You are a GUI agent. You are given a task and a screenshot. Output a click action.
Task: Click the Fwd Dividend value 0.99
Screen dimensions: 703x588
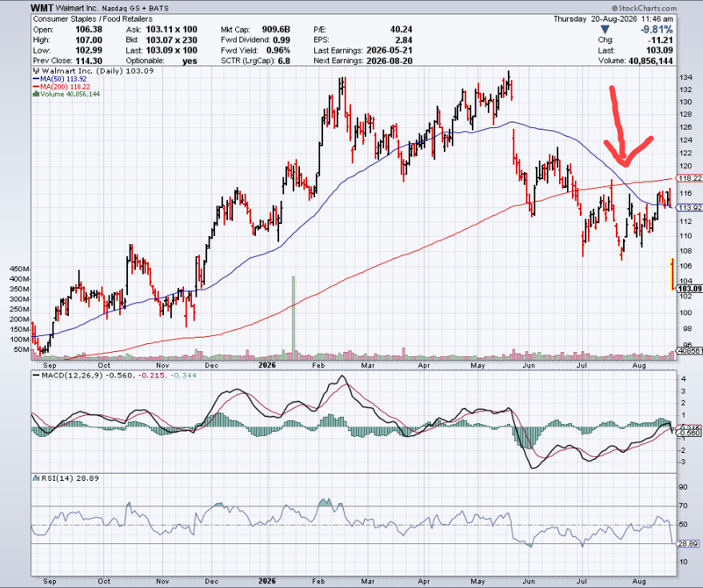[x=280, y=40]
